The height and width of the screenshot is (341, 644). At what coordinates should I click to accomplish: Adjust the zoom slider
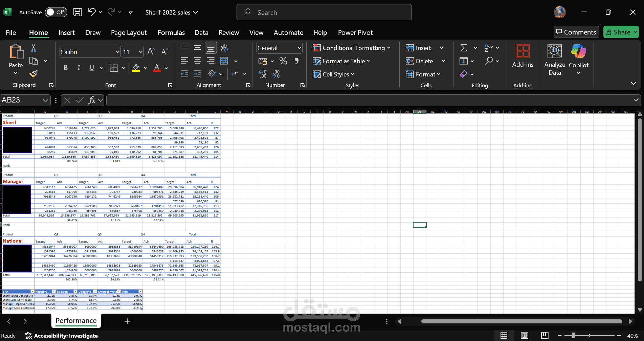coord(573,335)
